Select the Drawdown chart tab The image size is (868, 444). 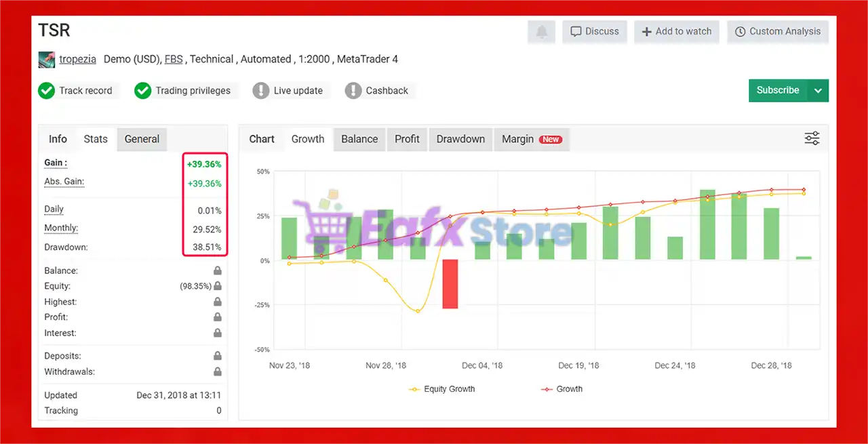click(x=460, y=139)
